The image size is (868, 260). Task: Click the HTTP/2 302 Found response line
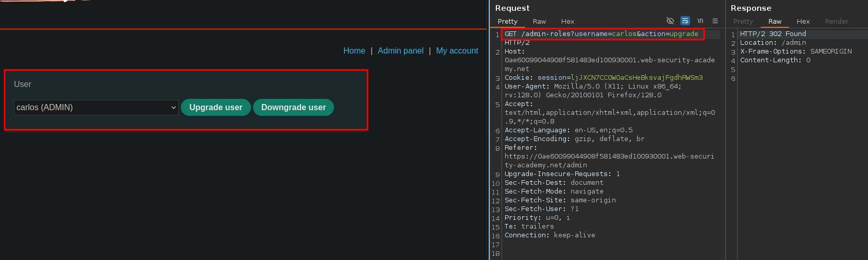coord(773,34)
